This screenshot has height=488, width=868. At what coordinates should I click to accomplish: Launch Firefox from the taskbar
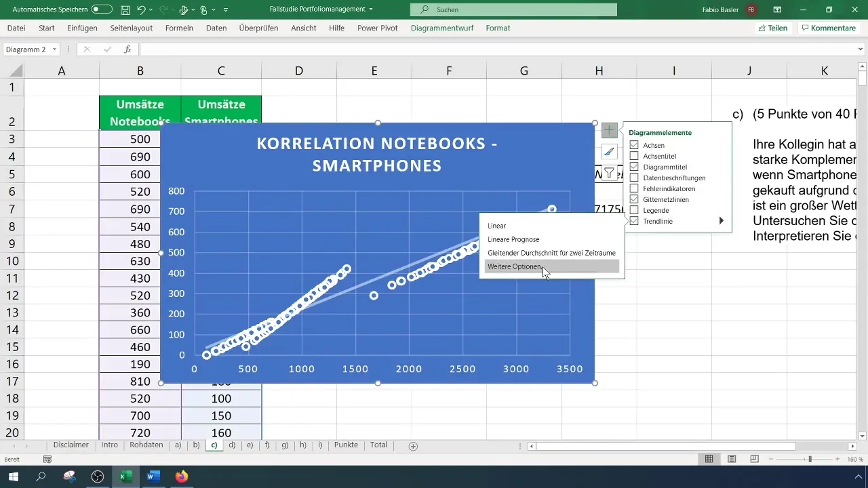181,476
